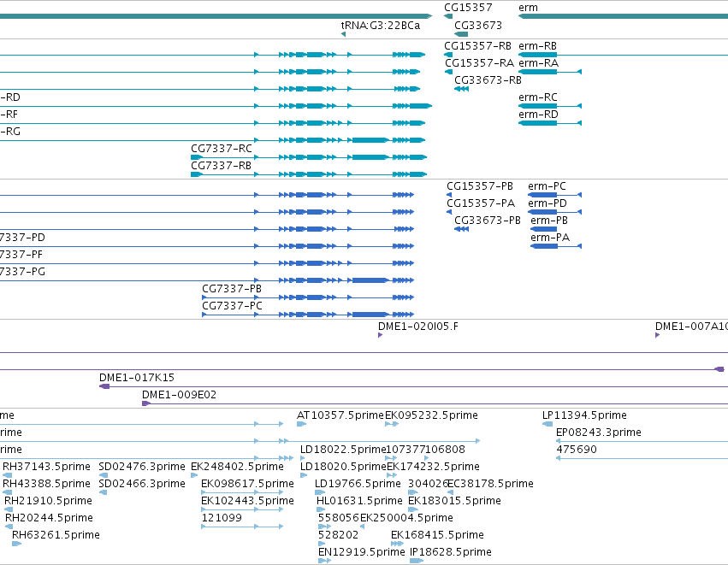Select the EK174232.5prime EST label
The width and height of the screenshot is (728, 565).
(x=433, y=467)
